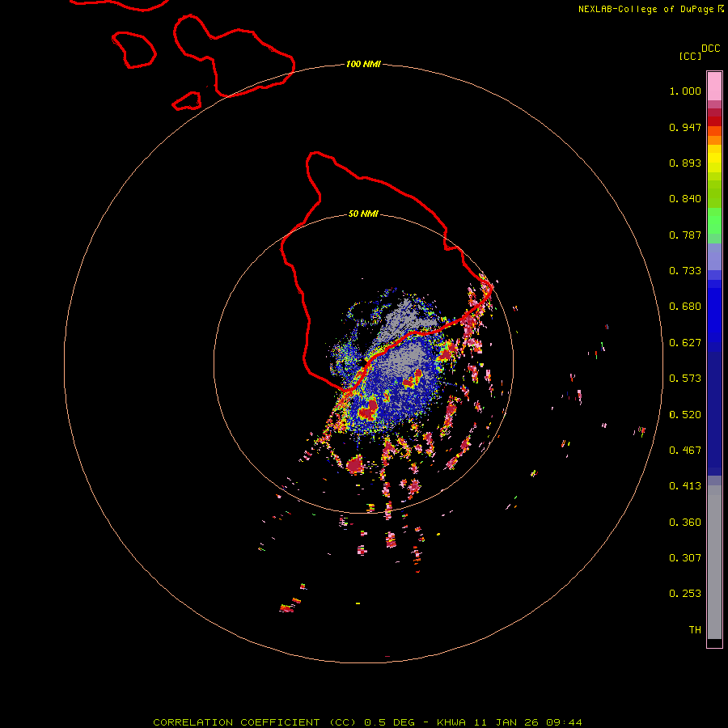Click the KHWA station identifier in the caption
The height and width of the screenshot is (728, 728).
tap(451, 722)
